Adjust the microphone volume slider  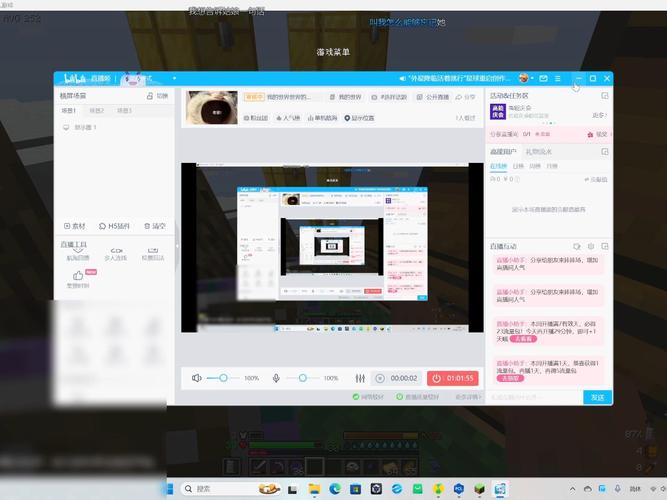click(x=302, y=378)
